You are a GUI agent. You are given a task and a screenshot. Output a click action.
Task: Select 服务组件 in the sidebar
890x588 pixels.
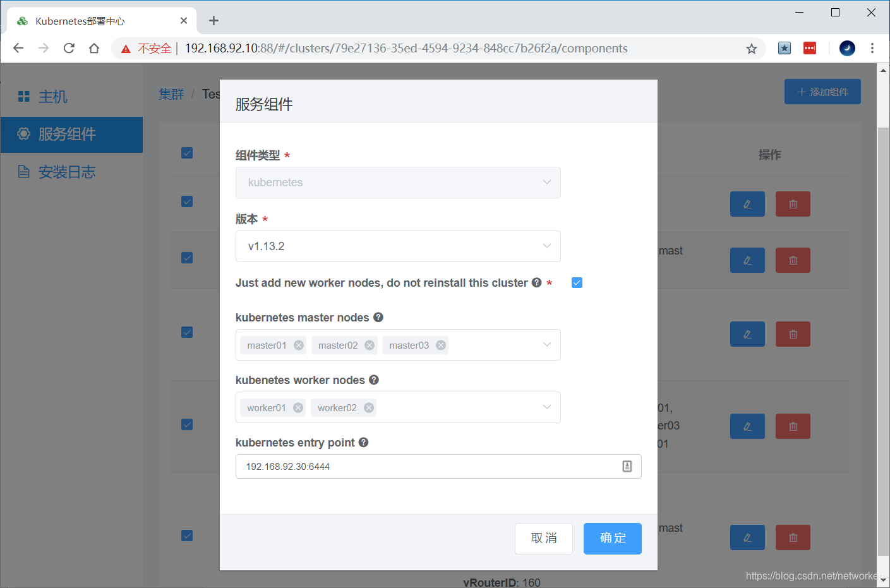tap(71, 135)
